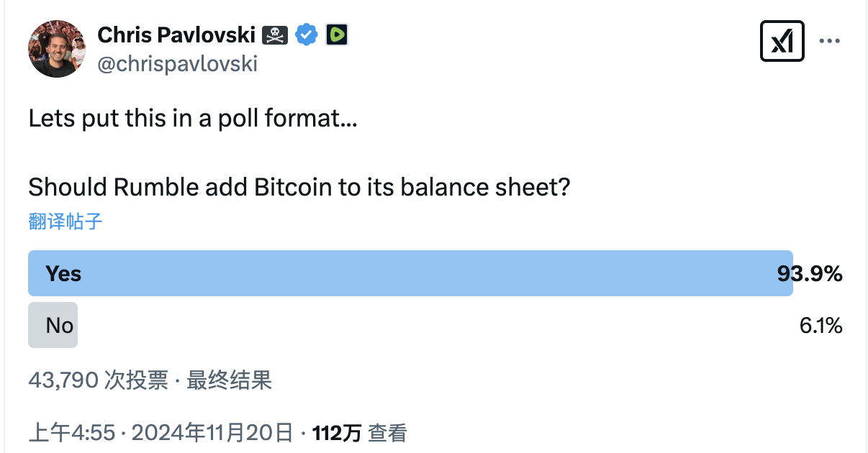Click the 93.9% Yes percentage
Viewport: 868px width, 453px height.
(x=810, y=274)
